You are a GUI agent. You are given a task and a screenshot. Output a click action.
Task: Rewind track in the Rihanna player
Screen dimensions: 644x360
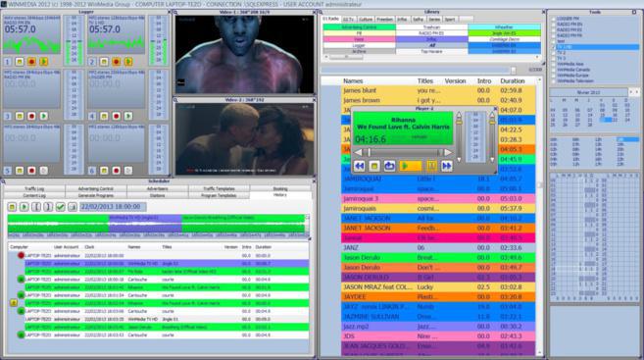tap(360, 166)
